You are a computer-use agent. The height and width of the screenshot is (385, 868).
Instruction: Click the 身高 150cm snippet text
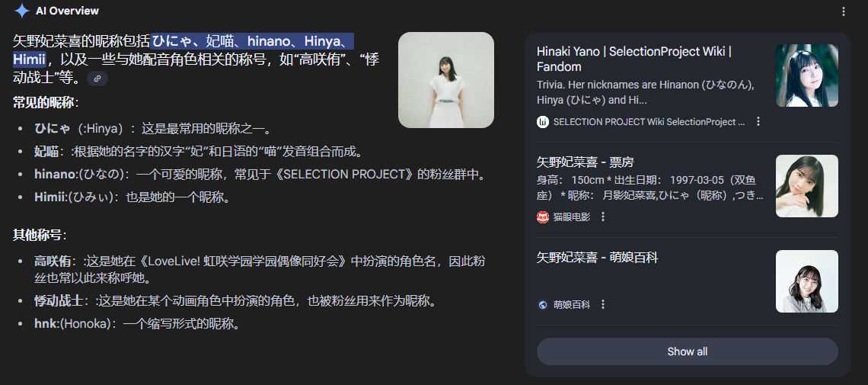[x=650, y=188]
